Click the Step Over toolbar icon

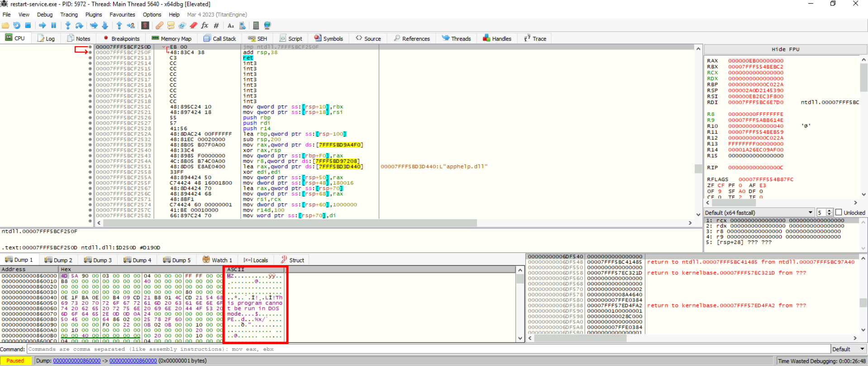coord(79,25)
